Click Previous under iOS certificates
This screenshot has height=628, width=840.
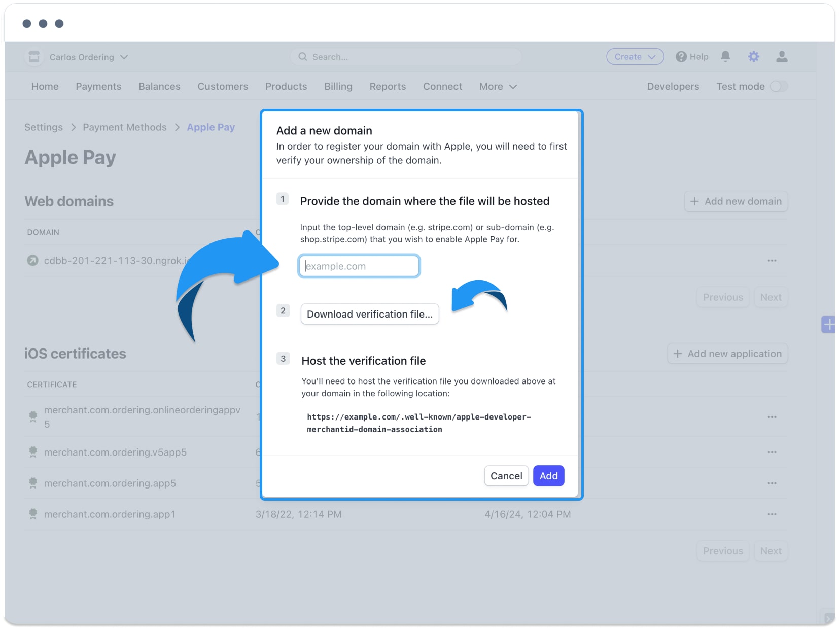point(723,551)
